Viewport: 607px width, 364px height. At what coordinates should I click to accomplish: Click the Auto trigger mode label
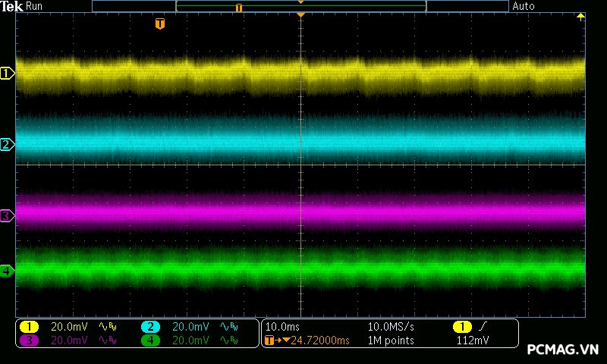(524, 6)
